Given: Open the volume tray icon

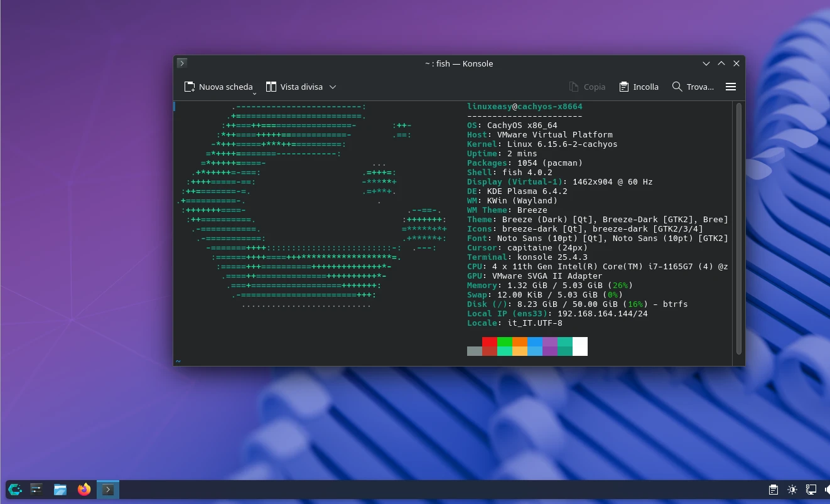Looking at the screenshot, I should point(826,490).
